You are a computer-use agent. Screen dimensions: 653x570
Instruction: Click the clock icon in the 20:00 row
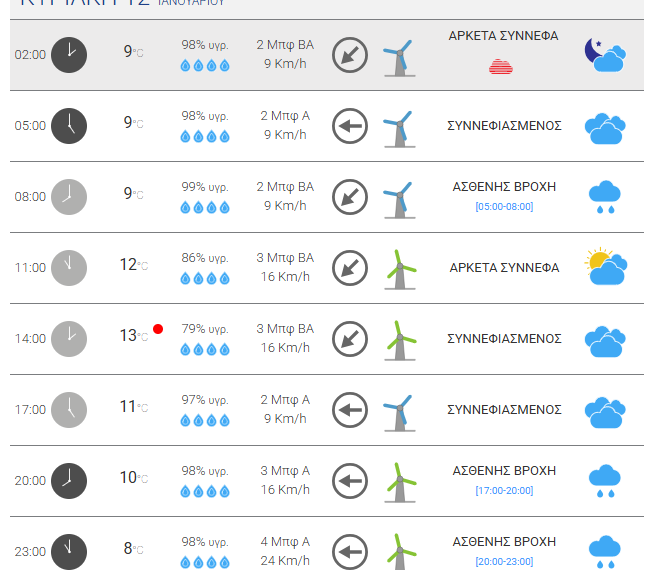(69, 480)
